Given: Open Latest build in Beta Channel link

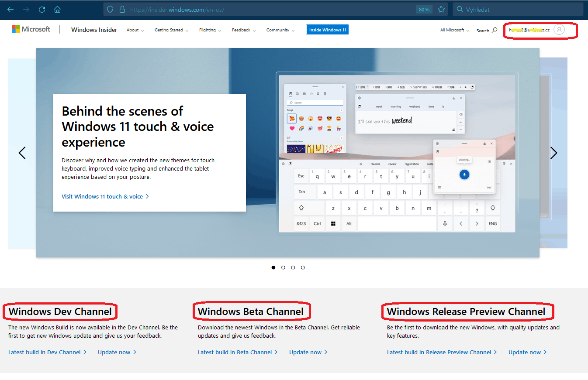Looking at the screenshot, I should click(x=238, y=352).
